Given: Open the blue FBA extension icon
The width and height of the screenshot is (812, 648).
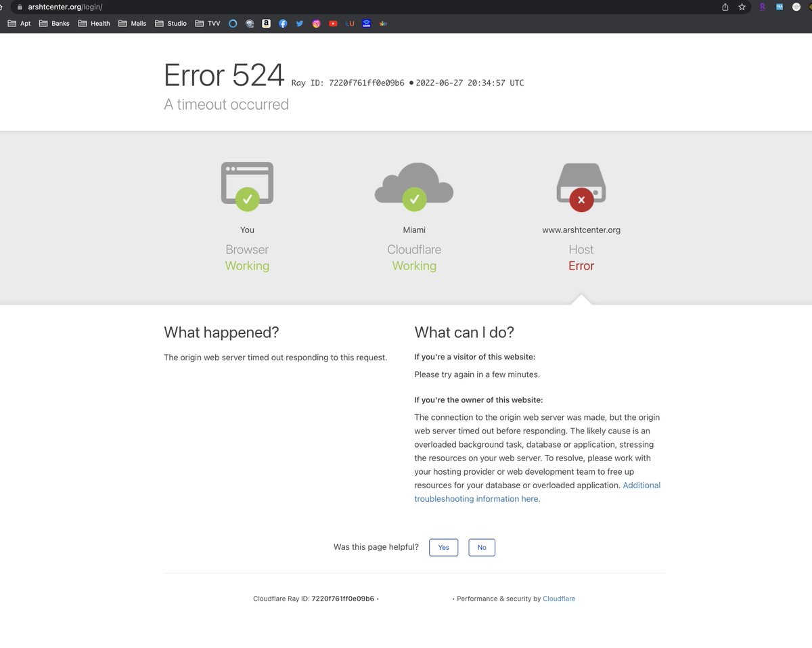Looking at the screenshot, I should click(x=780, y=7).
